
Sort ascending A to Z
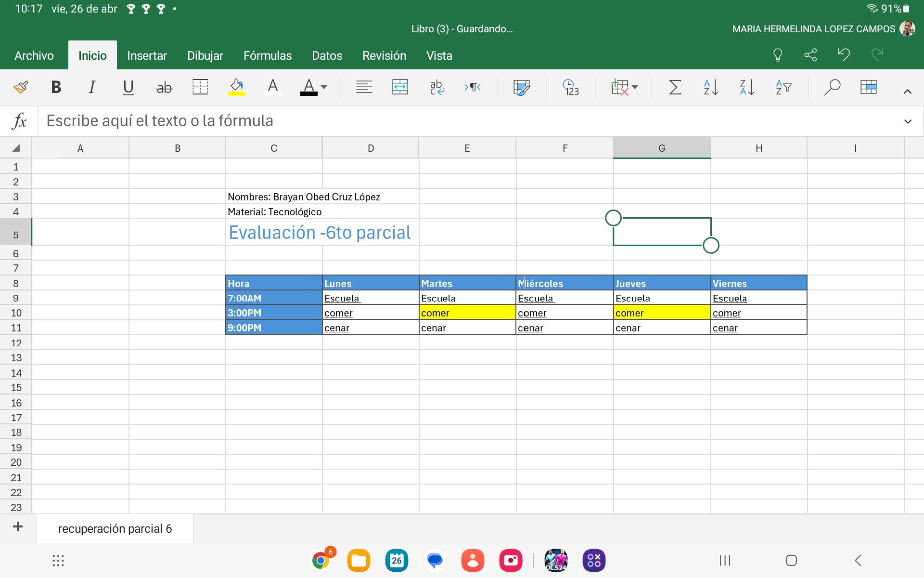(711, 87)
